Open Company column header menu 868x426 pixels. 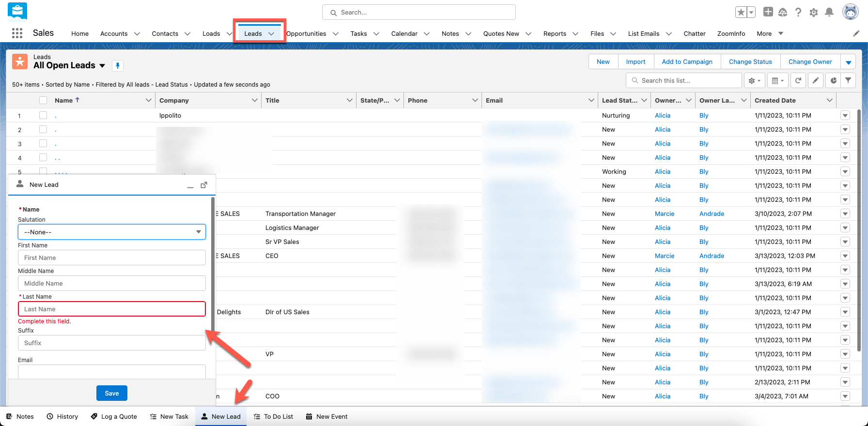(x=255, y=100)
